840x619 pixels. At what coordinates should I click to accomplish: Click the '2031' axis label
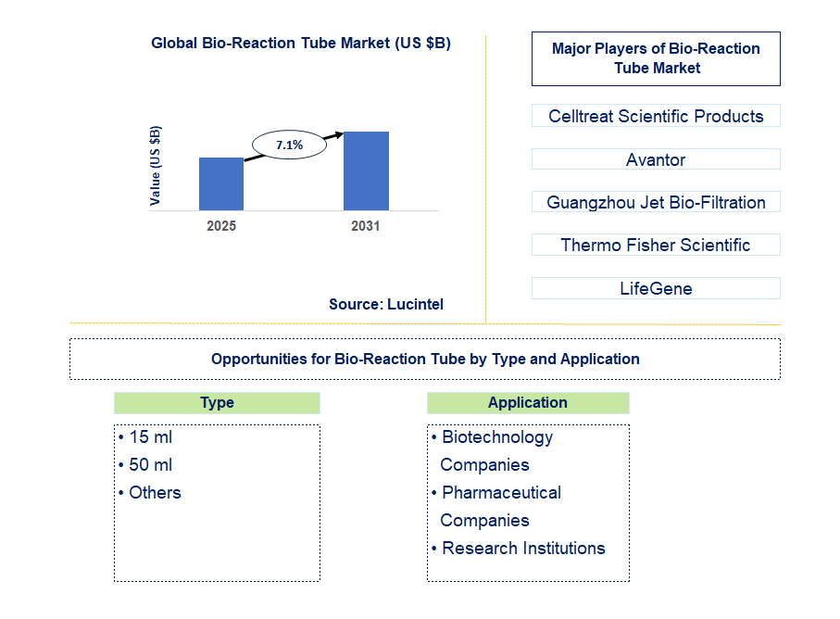(x=365, y=225)
